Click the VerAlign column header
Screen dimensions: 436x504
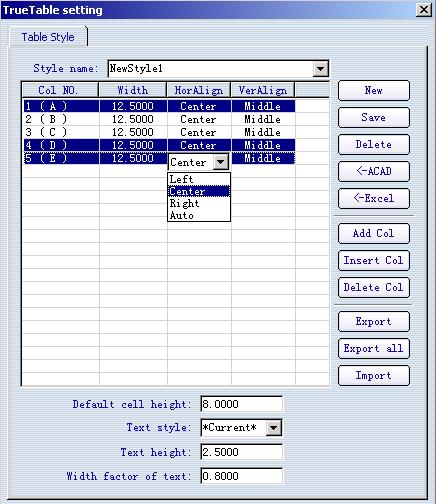(x=263, y=90)
